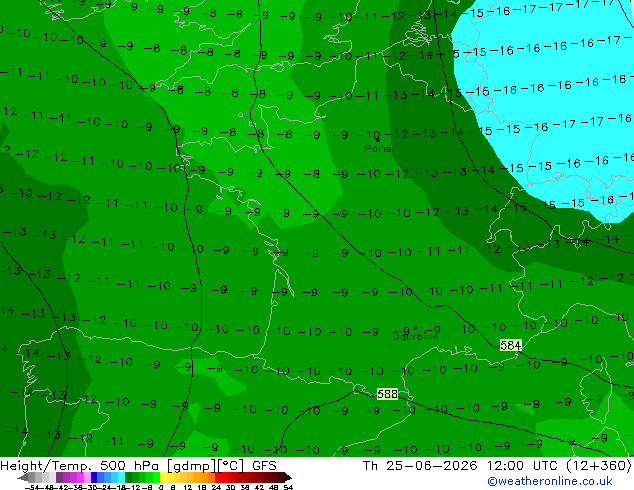
Task: Click the 54 legend scale value
Action: [287, 487]
